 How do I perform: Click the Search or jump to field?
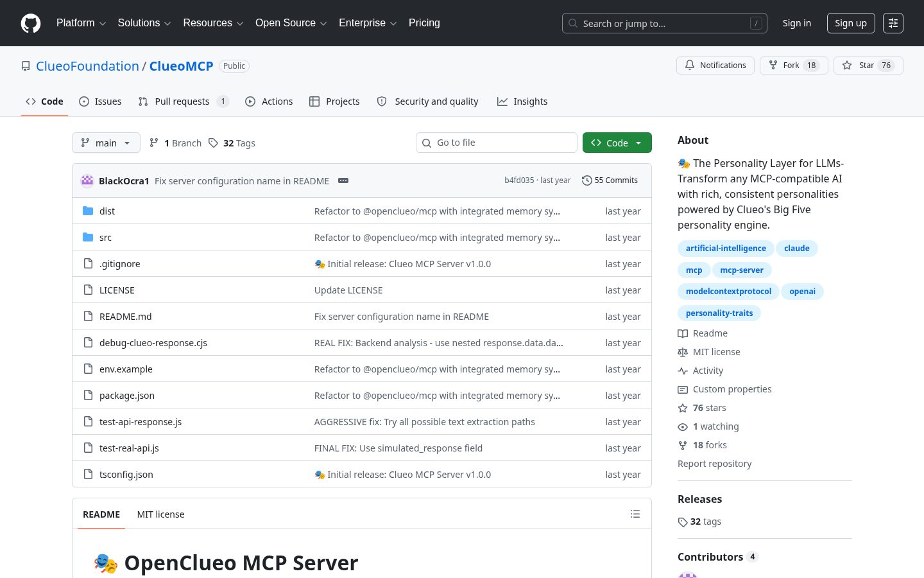pos(665,23)
